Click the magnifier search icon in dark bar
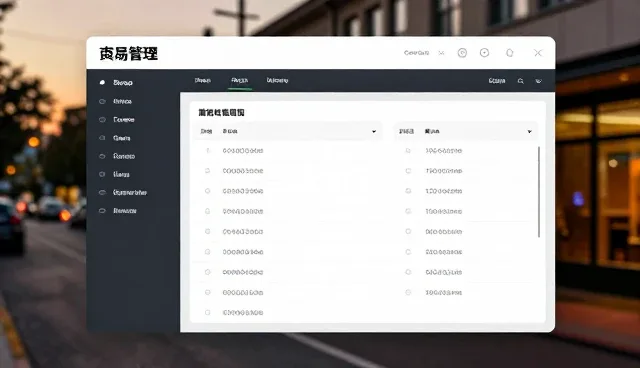The image size is (640, 368). point(520,81)
